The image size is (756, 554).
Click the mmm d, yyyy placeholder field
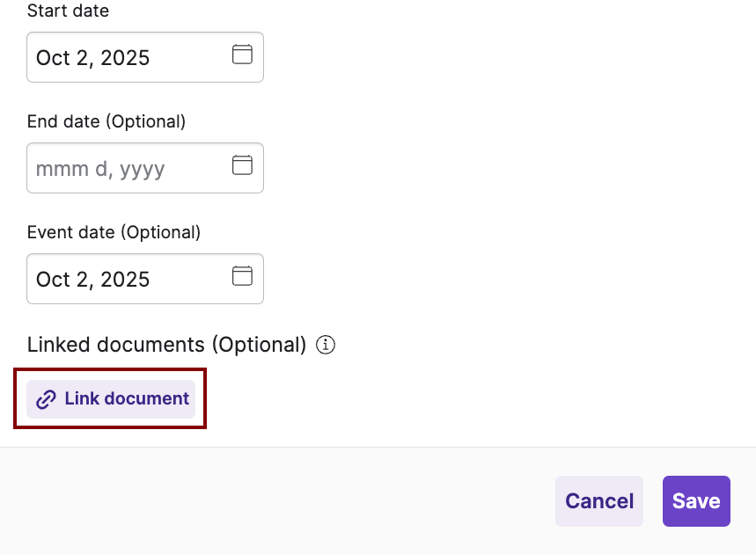pos(101,168)
